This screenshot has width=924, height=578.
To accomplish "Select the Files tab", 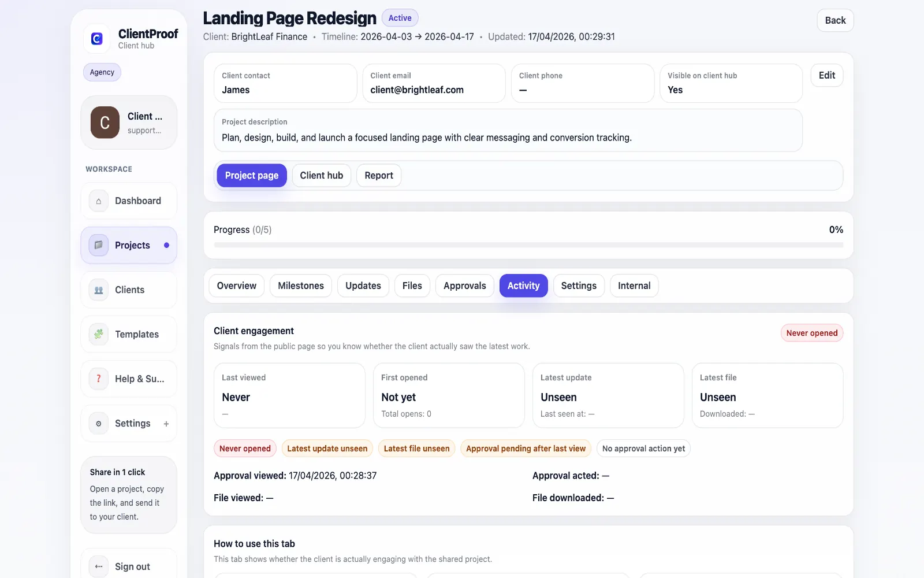I will point(412,286).
